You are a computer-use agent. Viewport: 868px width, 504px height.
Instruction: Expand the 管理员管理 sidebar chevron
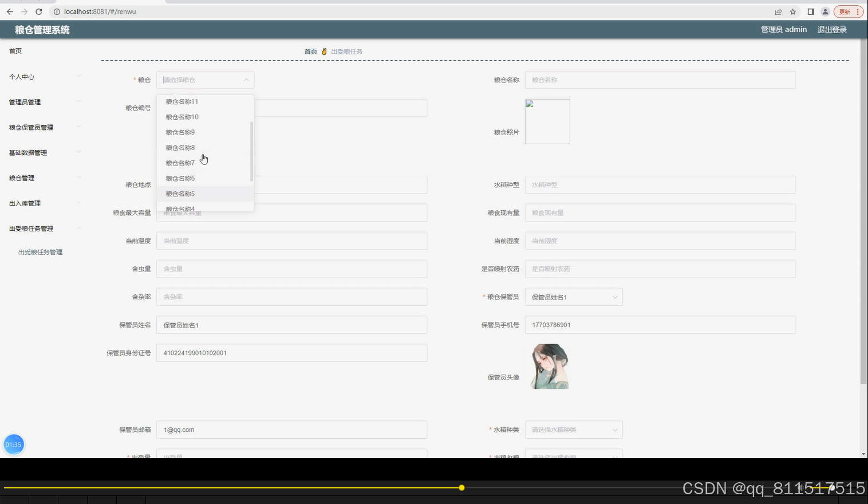[x=78, y=101]
